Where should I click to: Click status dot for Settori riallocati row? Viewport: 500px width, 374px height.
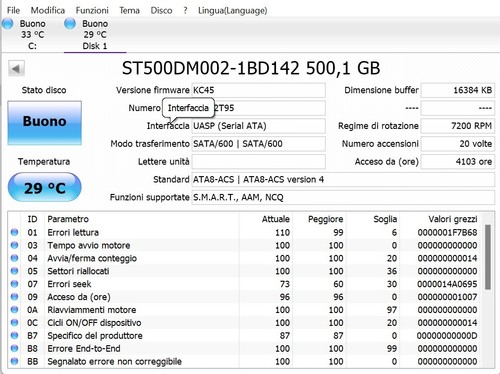point(14,271)
